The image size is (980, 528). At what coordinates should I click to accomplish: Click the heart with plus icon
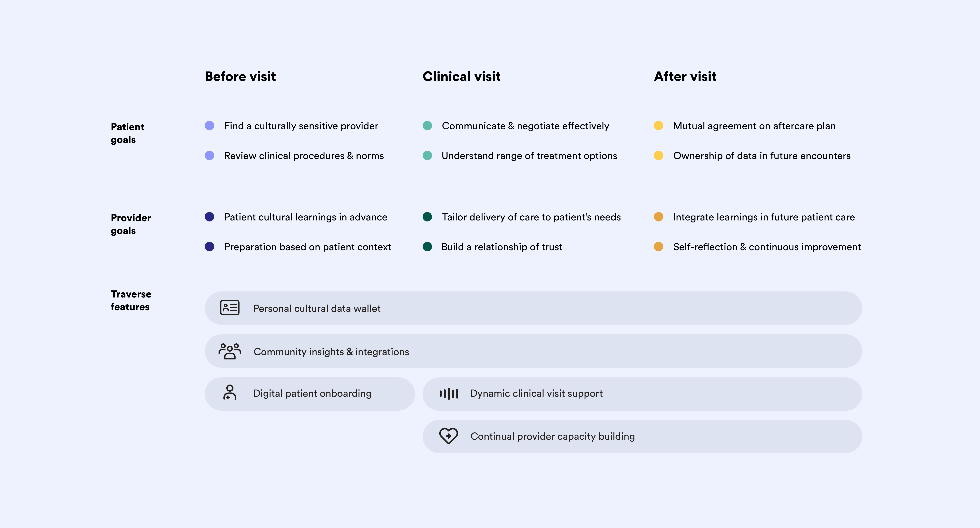[448, 436]
